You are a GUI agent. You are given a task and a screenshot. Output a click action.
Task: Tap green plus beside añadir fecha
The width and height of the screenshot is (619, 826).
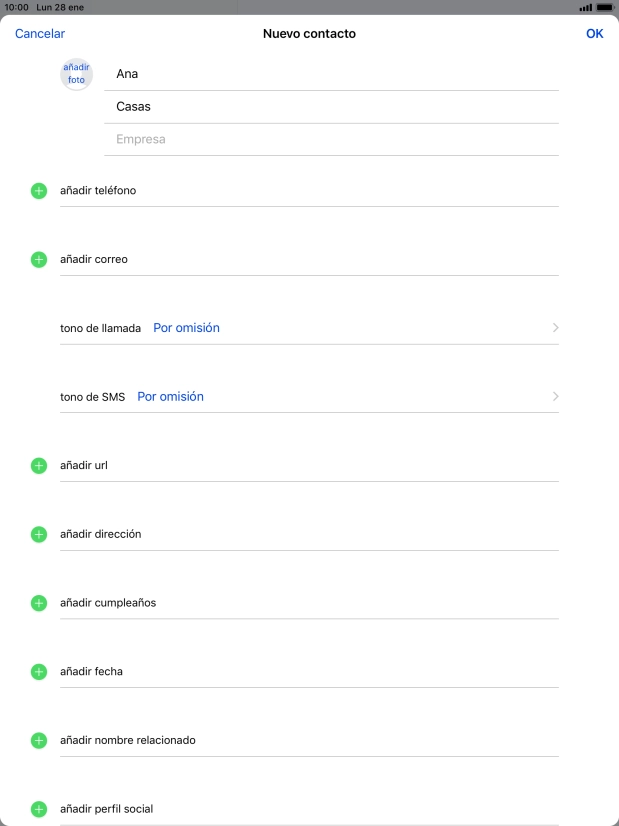point(39,672)
